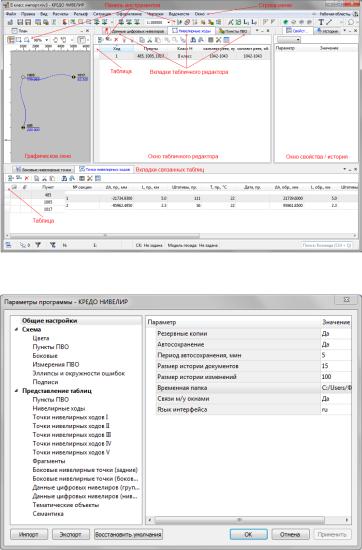
Task: Open the Файл menu
Action: coord(11,14)
